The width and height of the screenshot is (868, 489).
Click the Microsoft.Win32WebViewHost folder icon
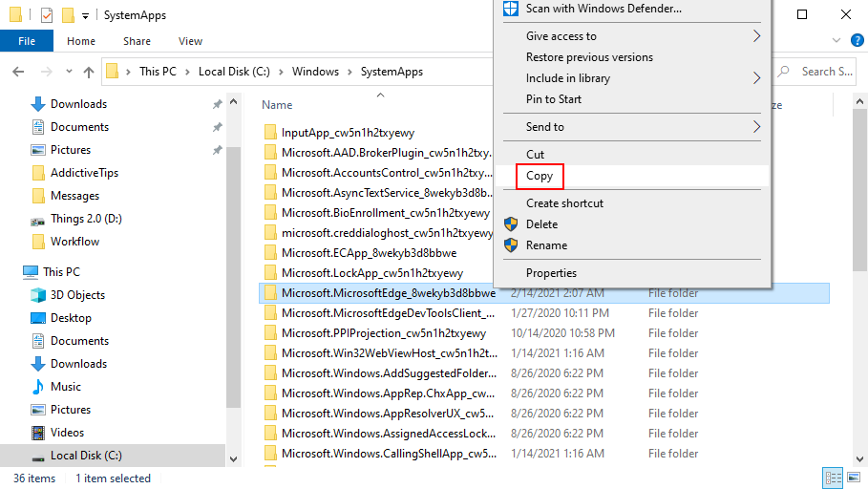click(x=270, y=352)
